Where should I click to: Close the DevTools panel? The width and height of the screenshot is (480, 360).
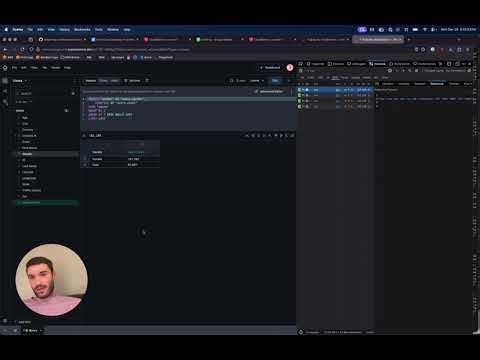[470, 64]
